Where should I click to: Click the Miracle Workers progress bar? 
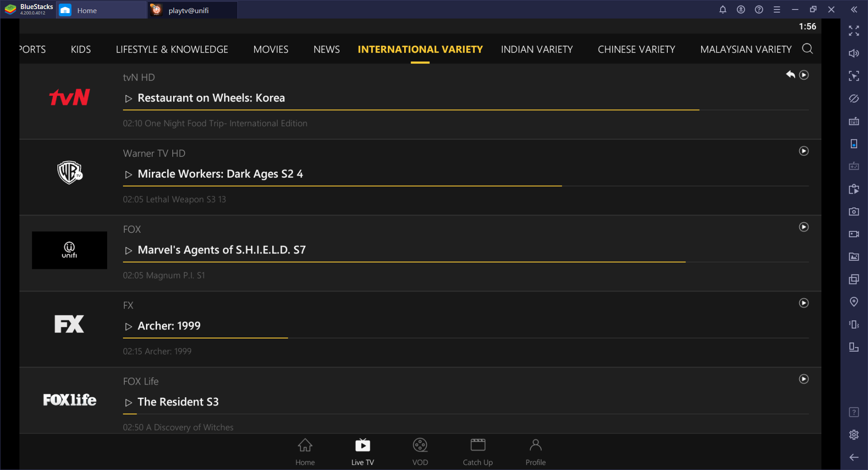tap(466, 186)
